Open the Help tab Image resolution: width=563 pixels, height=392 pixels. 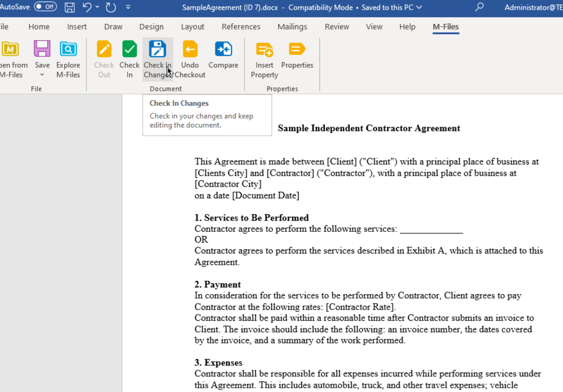(407, 26)
